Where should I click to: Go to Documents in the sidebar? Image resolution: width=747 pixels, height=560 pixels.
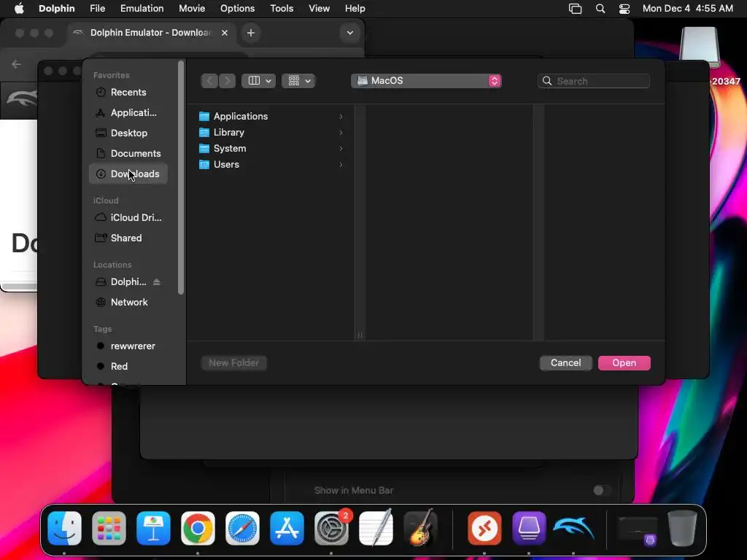(128, 153)
